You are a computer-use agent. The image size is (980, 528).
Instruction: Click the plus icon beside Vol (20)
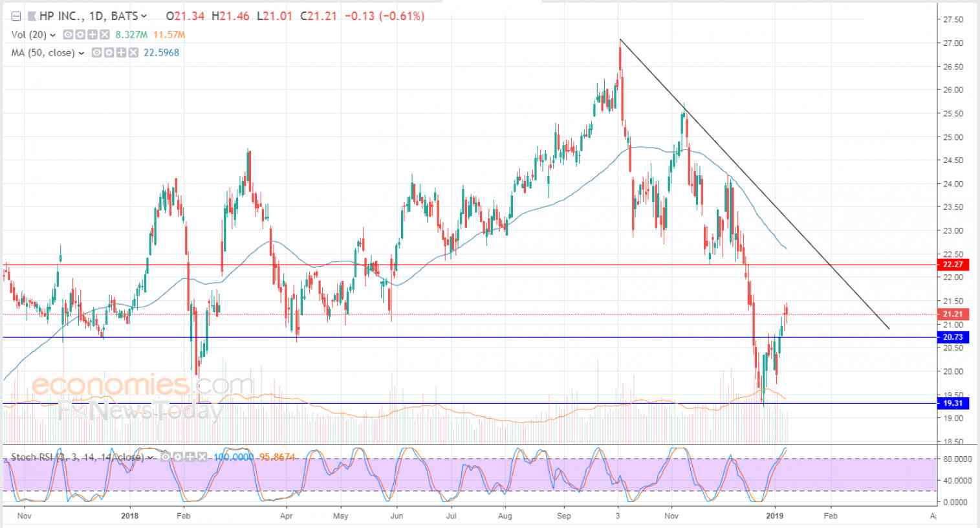[x=93, y=34]
